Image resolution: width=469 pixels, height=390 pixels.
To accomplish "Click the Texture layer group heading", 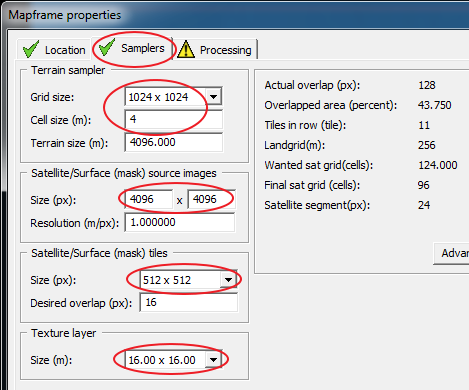I will pyautogui.click(x=64, y=333).
